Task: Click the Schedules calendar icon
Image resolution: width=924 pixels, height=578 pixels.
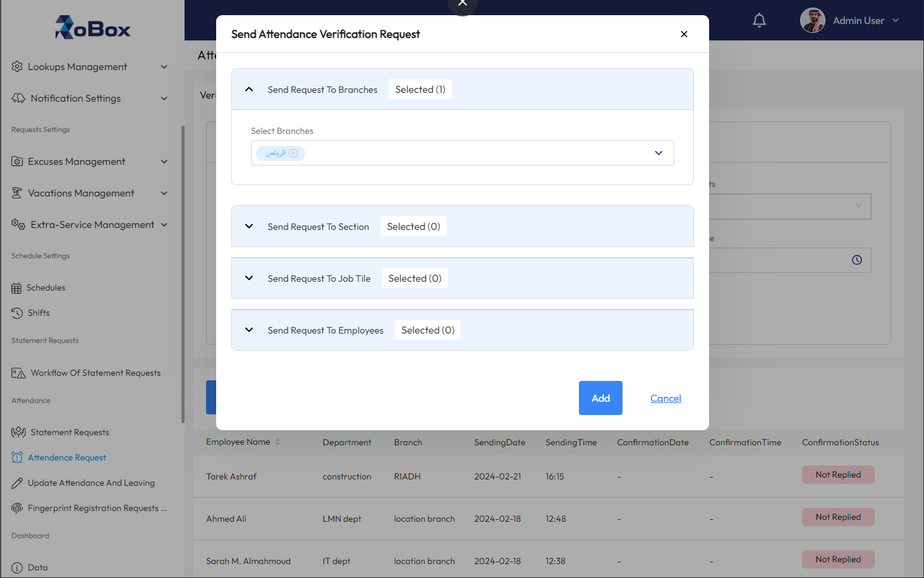Action: (x=16, y=288)
